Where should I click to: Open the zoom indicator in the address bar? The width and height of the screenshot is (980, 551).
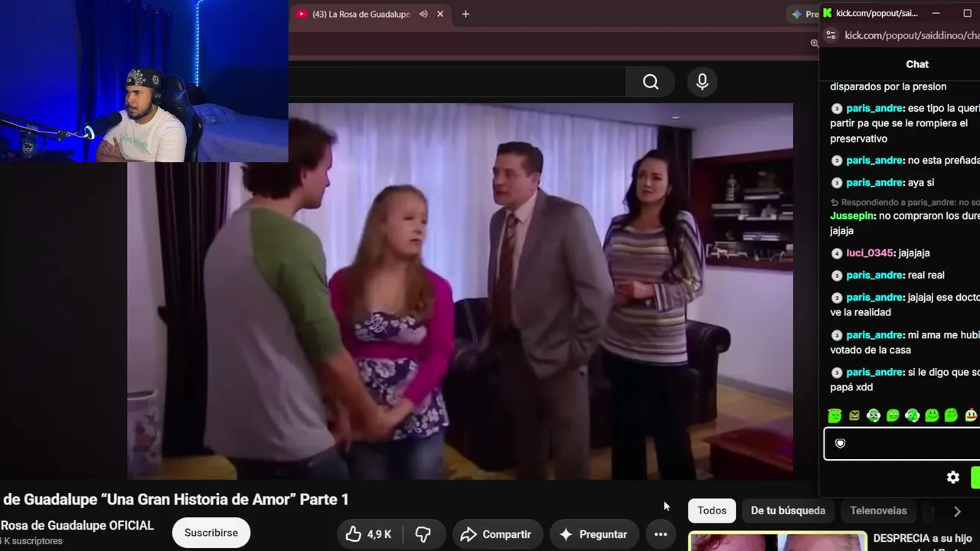pyautogui.click(x=815, y=43)
